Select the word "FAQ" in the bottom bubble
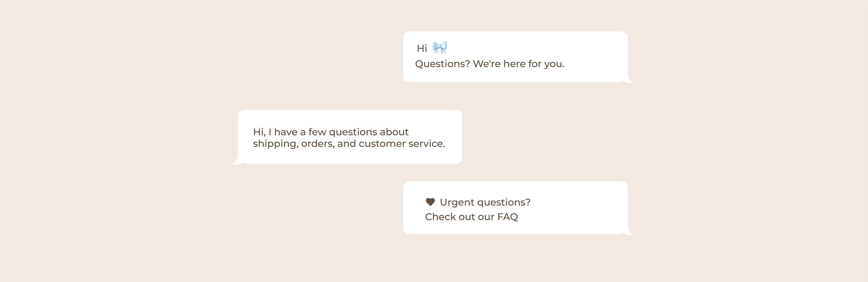This screenshot has height=282, width=868. click(x=507, y=217)
